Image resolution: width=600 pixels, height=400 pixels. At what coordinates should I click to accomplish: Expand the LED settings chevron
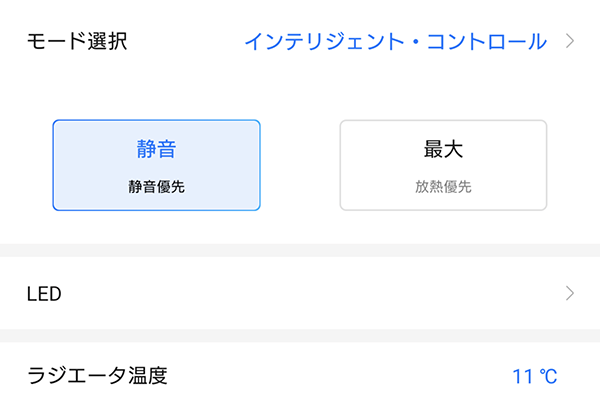tap(570, 293)
